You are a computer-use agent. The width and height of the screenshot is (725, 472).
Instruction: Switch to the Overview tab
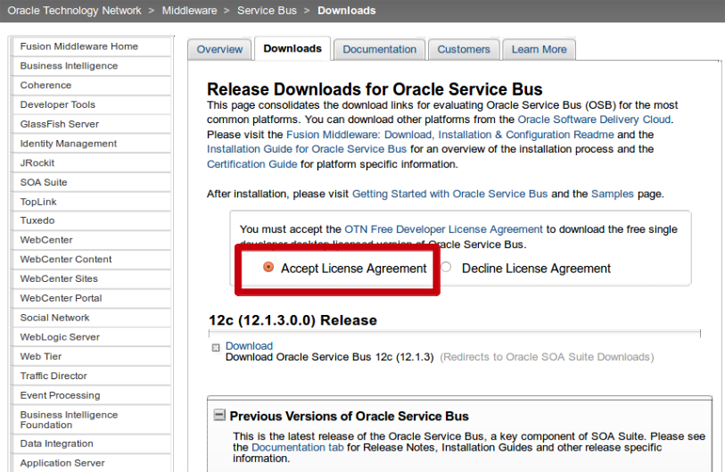[x=220, y=49]
